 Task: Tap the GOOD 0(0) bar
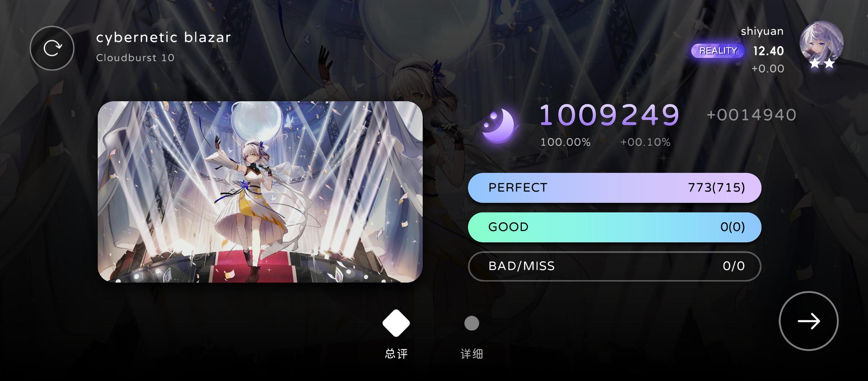click(x=614, y=227)
